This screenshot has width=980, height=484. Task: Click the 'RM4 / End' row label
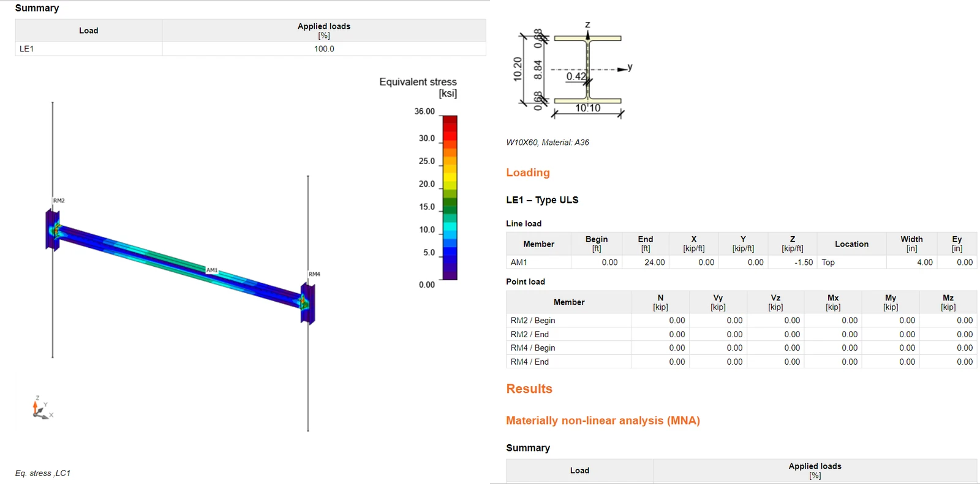530,362
